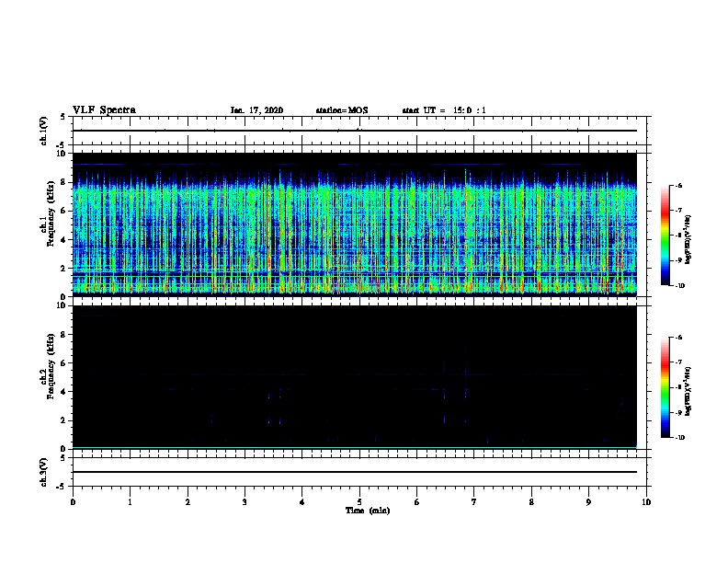Select the "-6" value on ch.1 colorbar

coord(678,186)
